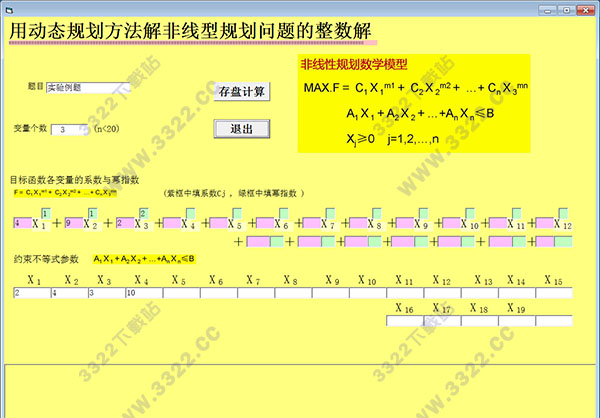Click the 非线性规划数学模型 heading
Viewport: 600px width, 418px height.
[354, 65]
